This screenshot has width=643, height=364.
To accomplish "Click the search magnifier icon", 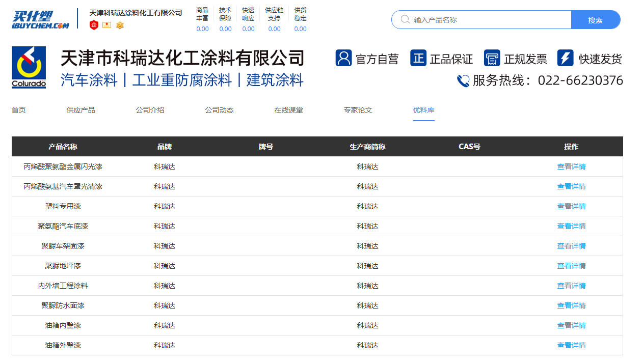I will [406, 19].
